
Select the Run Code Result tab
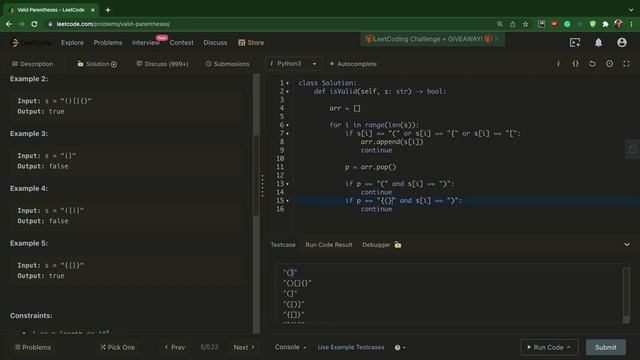[329, 244]
